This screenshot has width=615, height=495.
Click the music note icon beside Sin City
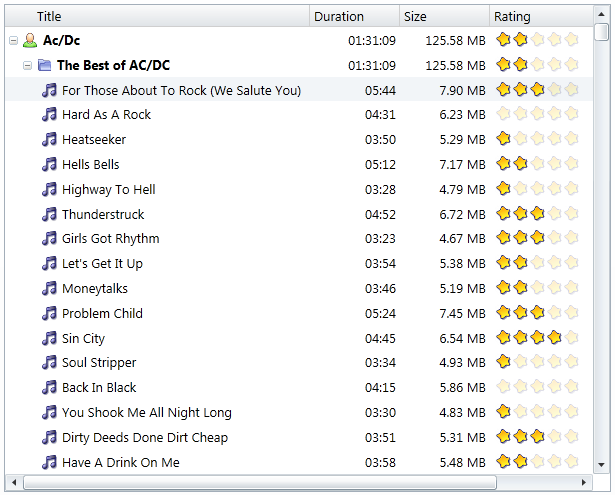(x=49, y=338)
